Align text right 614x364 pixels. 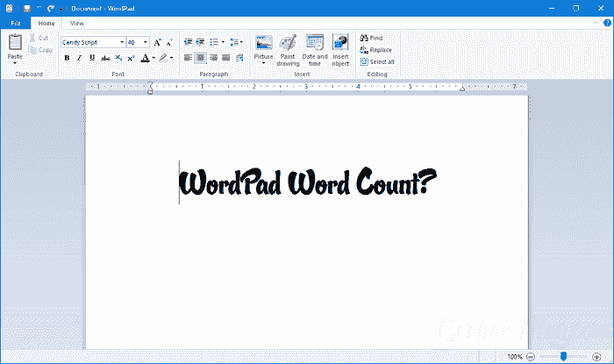pyautogui.click(x=213, y=58)
